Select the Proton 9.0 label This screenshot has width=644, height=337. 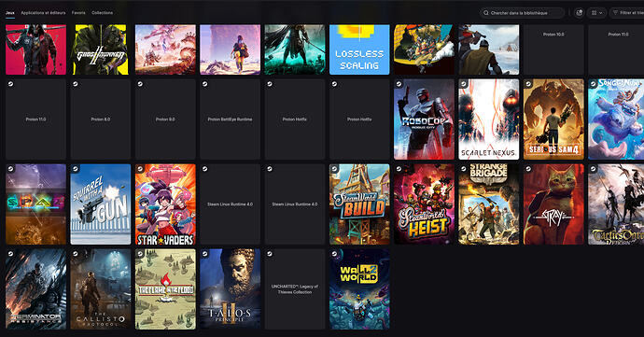point(165,119)
